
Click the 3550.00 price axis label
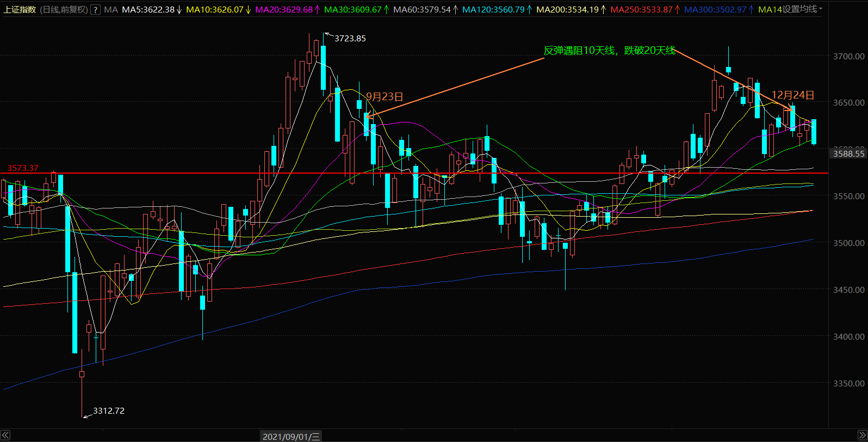pyautogui.click(x=849, y=197)
